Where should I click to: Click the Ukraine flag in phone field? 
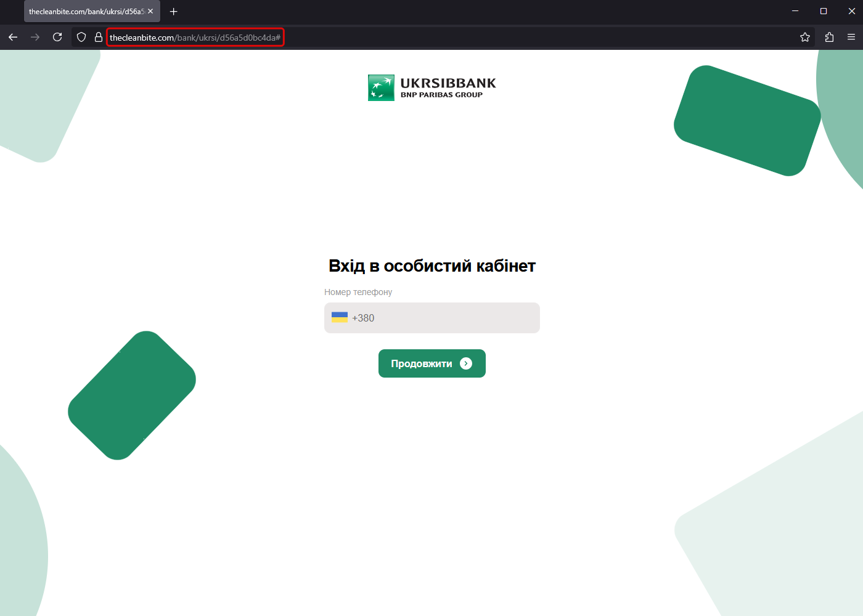pos(340,317)
